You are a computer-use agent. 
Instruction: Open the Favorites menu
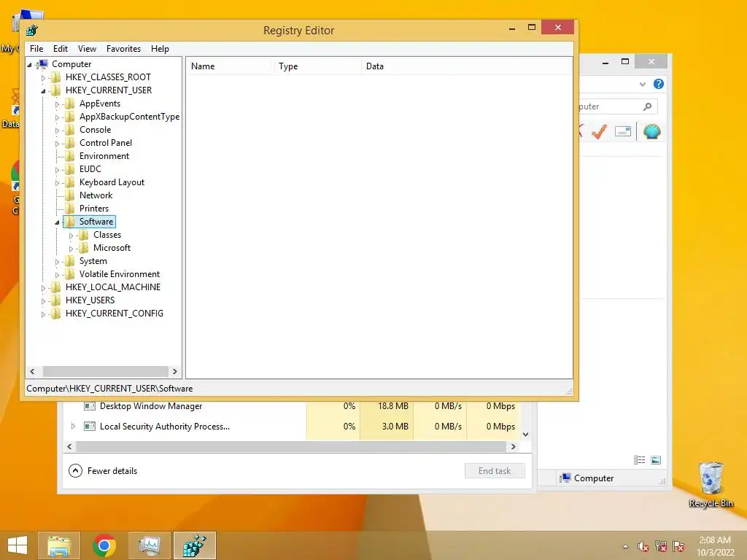(x=123, y=49)
